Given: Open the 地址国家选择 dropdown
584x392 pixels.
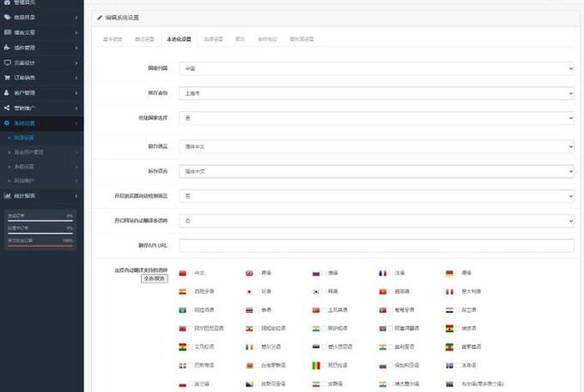Looking at the screenshot, I should (376, 118).
